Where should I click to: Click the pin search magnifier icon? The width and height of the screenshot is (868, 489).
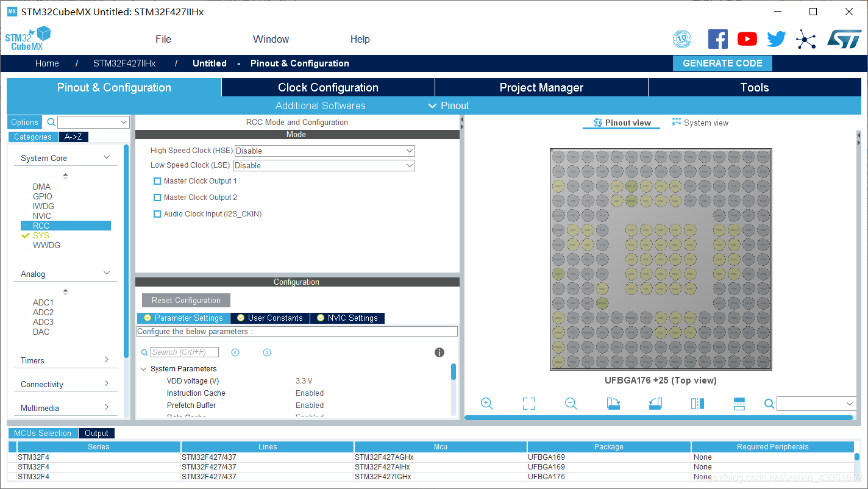click(x=769, y=404)
